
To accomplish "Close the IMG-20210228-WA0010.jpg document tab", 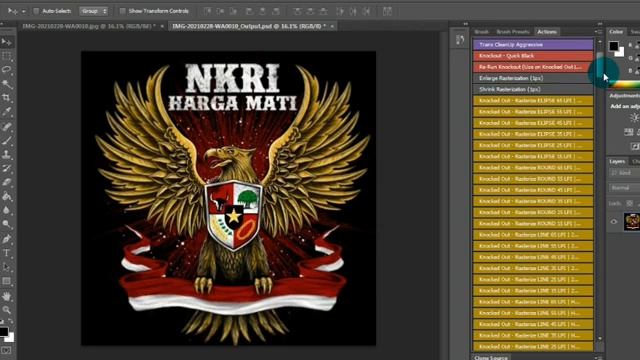I will [x=162, y=26].
